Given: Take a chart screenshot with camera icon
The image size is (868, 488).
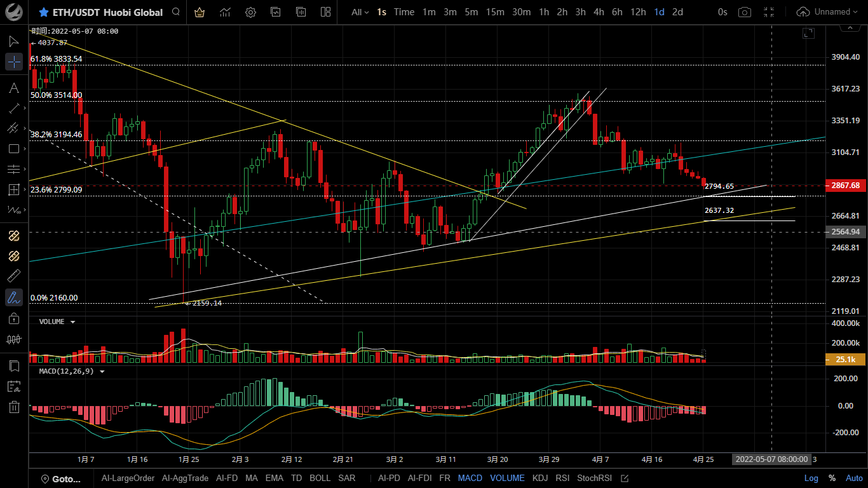Looking at the screenshot, I should point(744,12).
